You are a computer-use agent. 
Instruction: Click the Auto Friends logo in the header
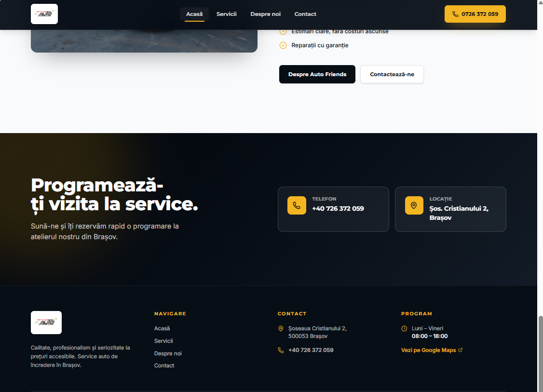tap(44, 14)
